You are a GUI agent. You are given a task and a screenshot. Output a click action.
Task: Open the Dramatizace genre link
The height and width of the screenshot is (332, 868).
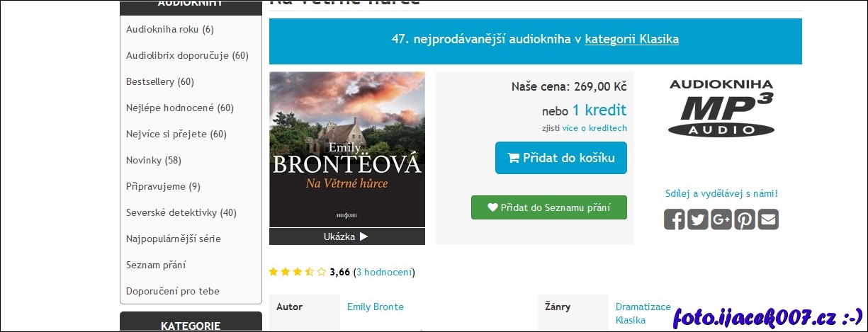click(x=643, y=307)
